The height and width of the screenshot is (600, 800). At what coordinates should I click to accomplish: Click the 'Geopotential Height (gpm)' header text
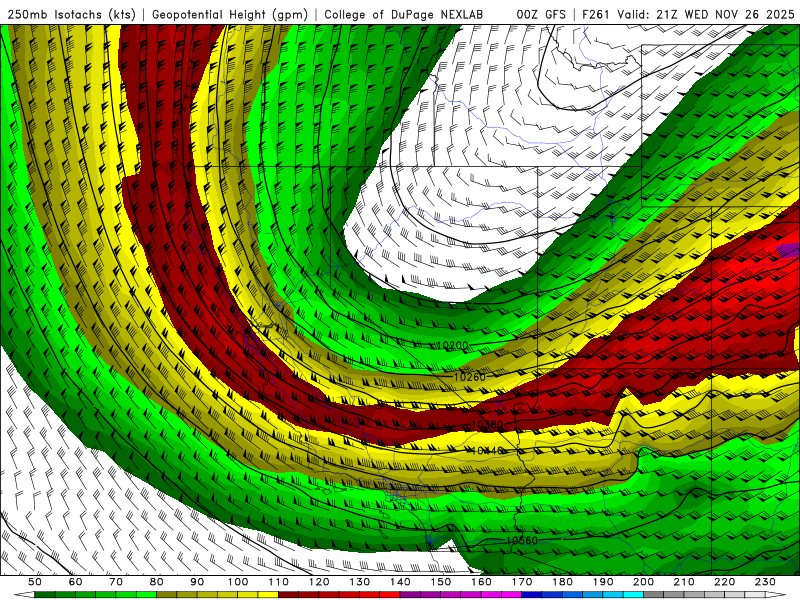230,15
